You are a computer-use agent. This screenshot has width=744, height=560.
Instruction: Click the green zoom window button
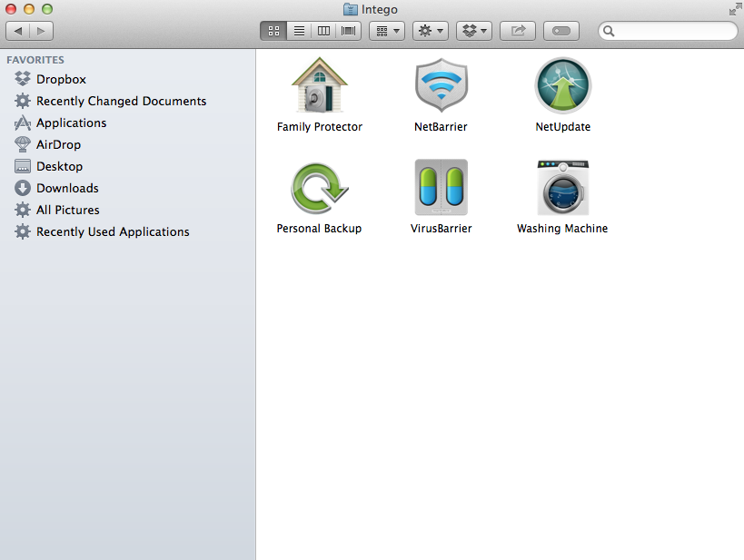(x=47, y=9)
